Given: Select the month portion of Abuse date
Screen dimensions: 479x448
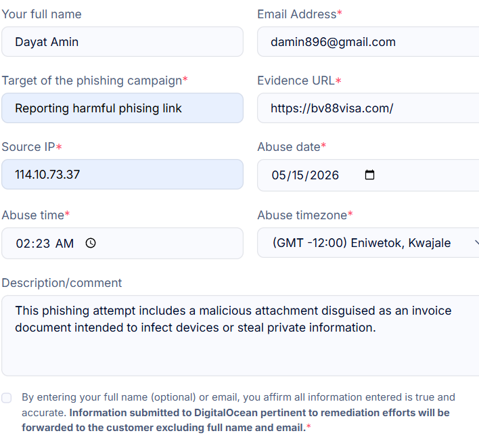Looking at the screenshot, I should 278,175.
